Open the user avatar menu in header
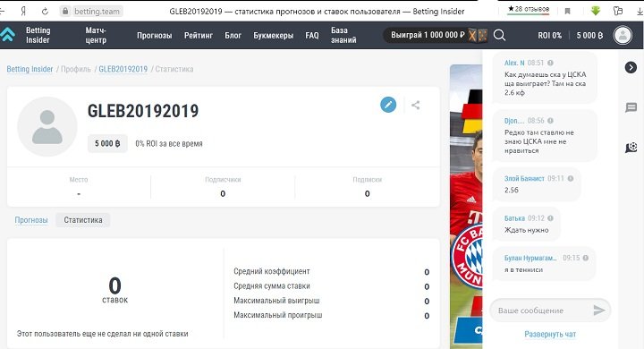The width and height of the screenshot is (644, 349). pyautogui.click(x=623, y=36)
